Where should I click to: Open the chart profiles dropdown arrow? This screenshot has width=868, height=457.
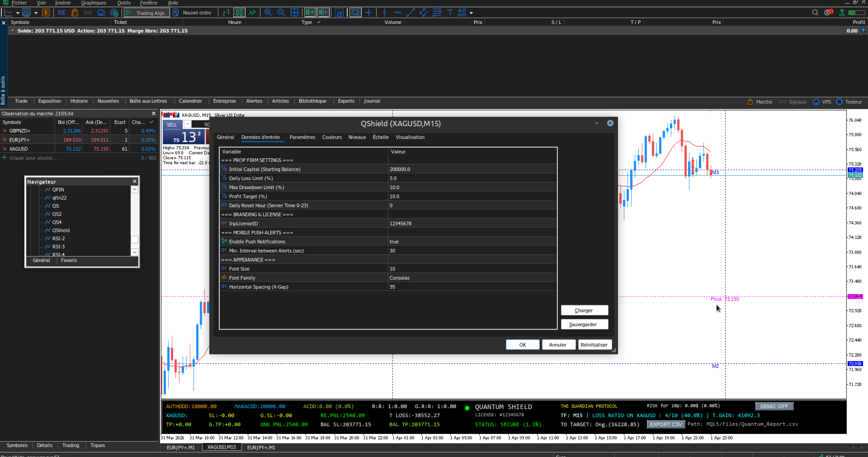click(x=36, y=13)
